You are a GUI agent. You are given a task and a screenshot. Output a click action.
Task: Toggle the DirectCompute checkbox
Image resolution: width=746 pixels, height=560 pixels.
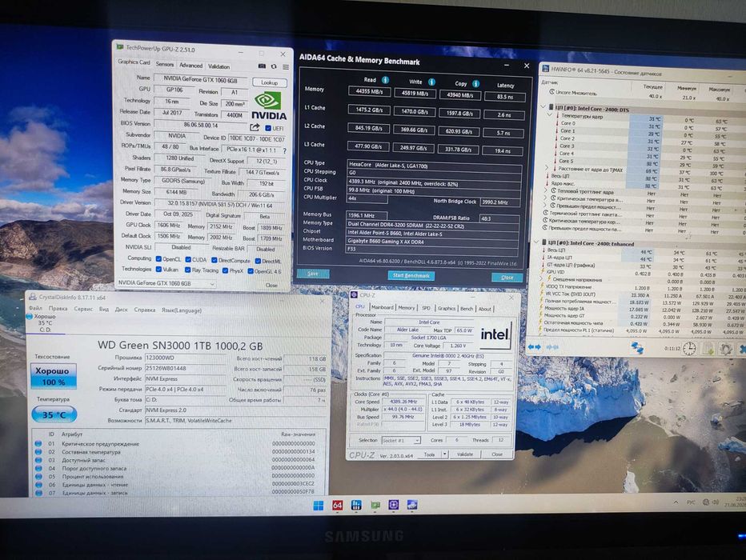click(x=214, y=260)
